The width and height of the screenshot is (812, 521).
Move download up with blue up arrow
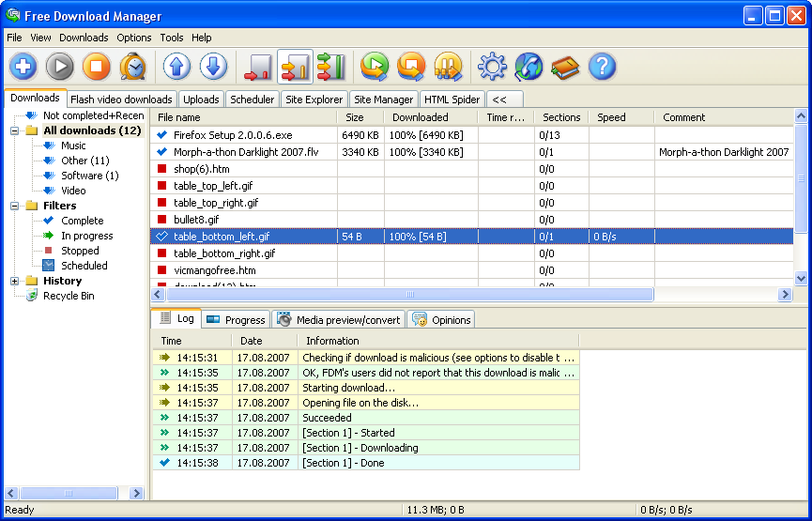(176, 67)
